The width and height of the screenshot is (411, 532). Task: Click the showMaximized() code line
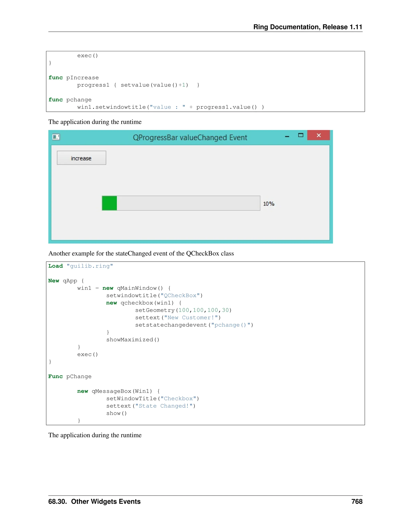click(133, 339)
